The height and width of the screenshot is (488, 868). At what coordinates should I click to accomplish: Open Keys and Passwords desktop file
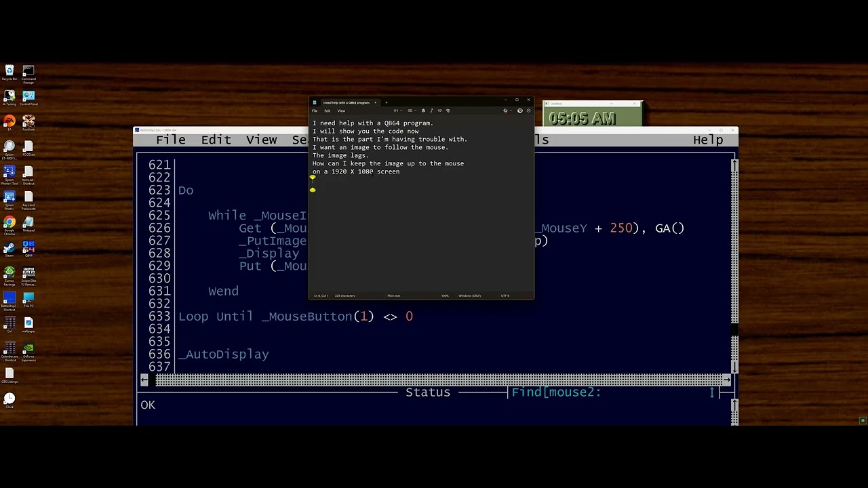(28, 201)
